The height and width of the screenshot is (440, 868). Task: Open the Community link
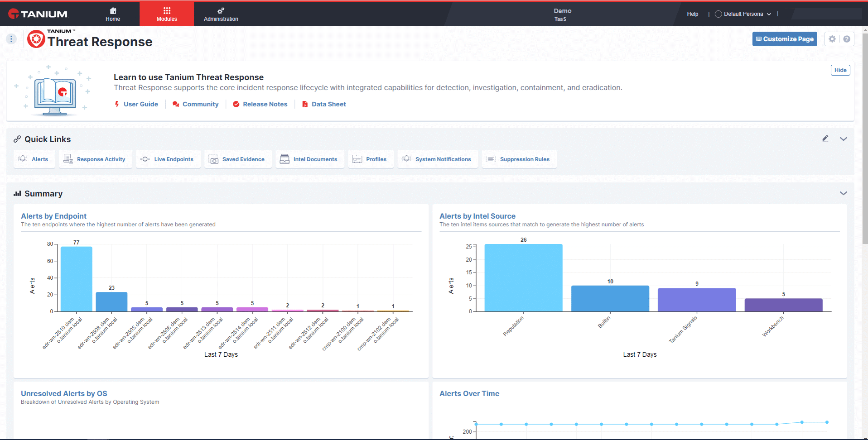click(x=200, y=104)
